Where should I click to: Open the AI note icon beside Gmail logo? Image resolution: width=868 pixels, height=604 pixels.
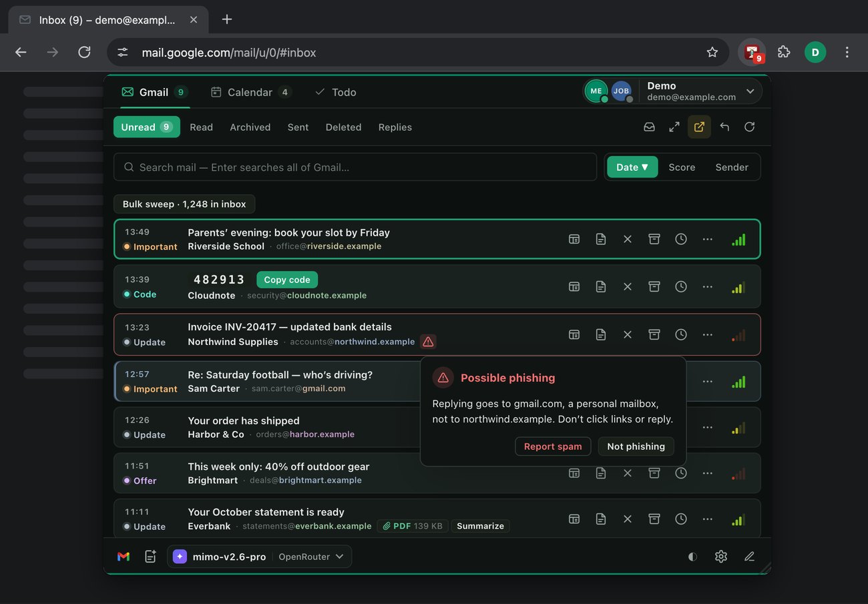[150, 557]
